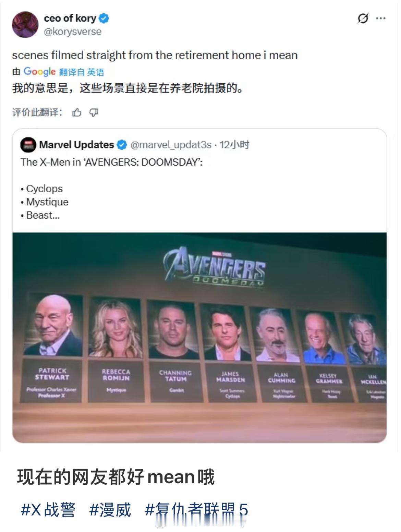401x532 pixels.
Task: Toggle approval of the translation with thumbs up
Action: click(x=78, y=112)
